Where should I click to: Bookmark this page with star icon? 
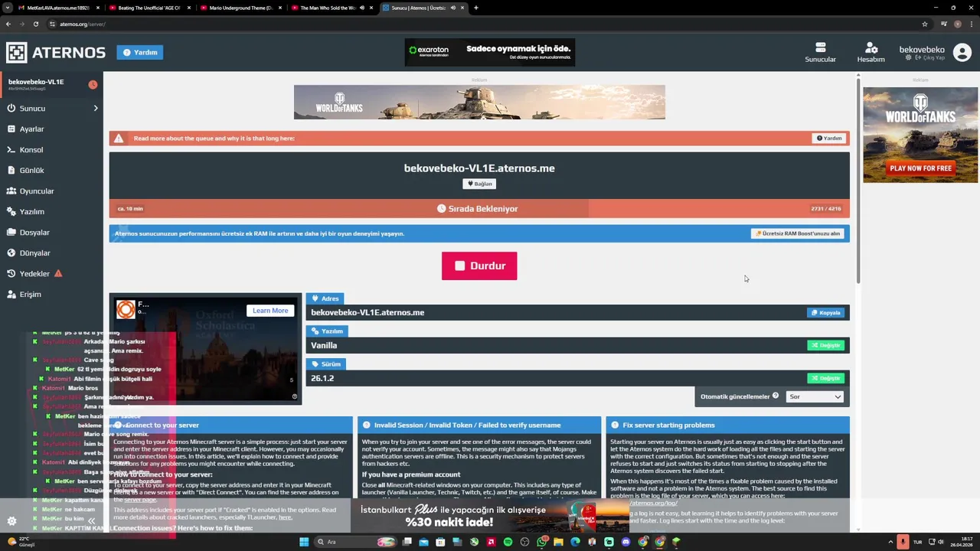point(925,24)
